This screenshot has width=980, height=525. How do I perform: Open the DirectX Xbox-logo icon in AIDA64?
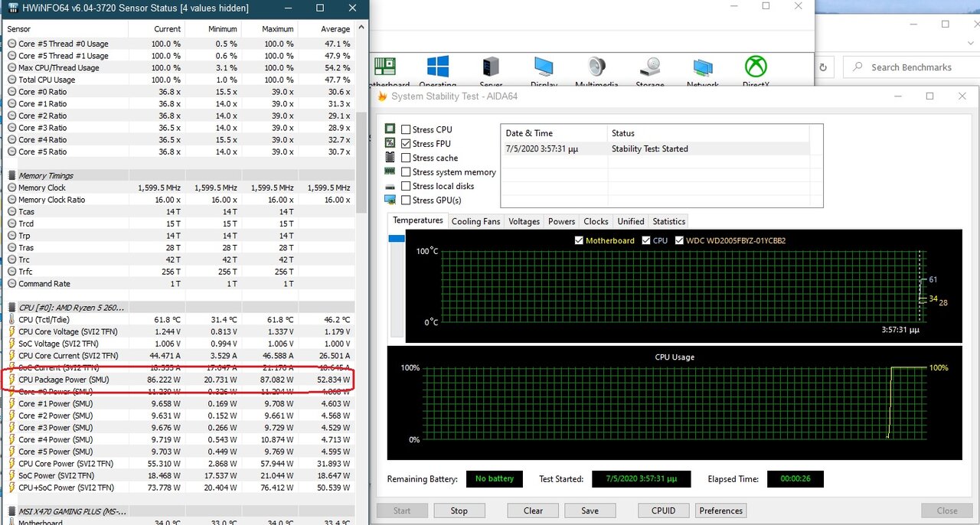coord(756,67)
